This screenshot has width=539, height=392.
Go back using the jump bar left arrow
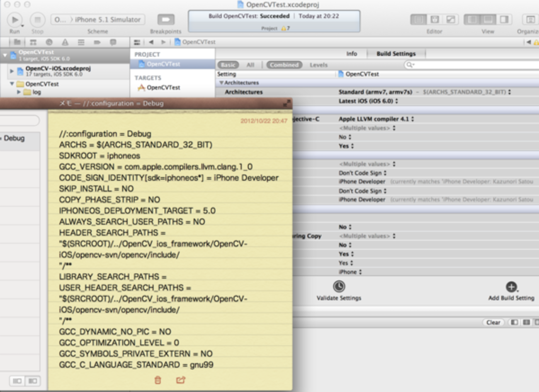151,42
